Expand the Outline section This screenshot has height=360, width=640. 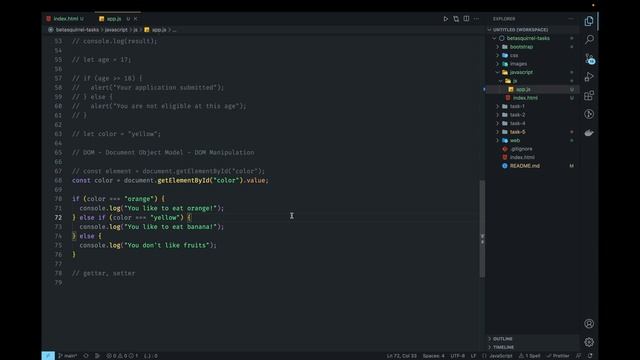pyautogui.click(x=532, y=339)
